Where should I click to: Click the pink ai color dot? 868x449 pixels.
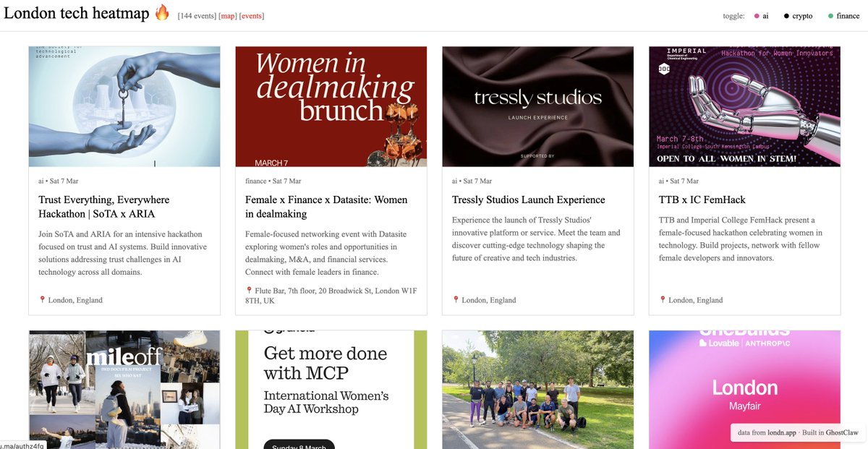[x=757, y=16]
